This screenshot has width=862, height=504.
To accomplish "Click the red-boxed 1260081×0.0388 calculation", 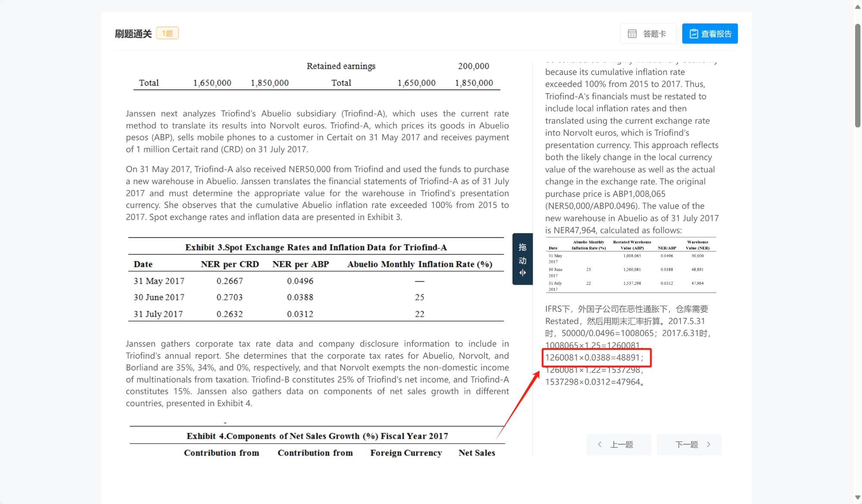I will tap(595, 358).
